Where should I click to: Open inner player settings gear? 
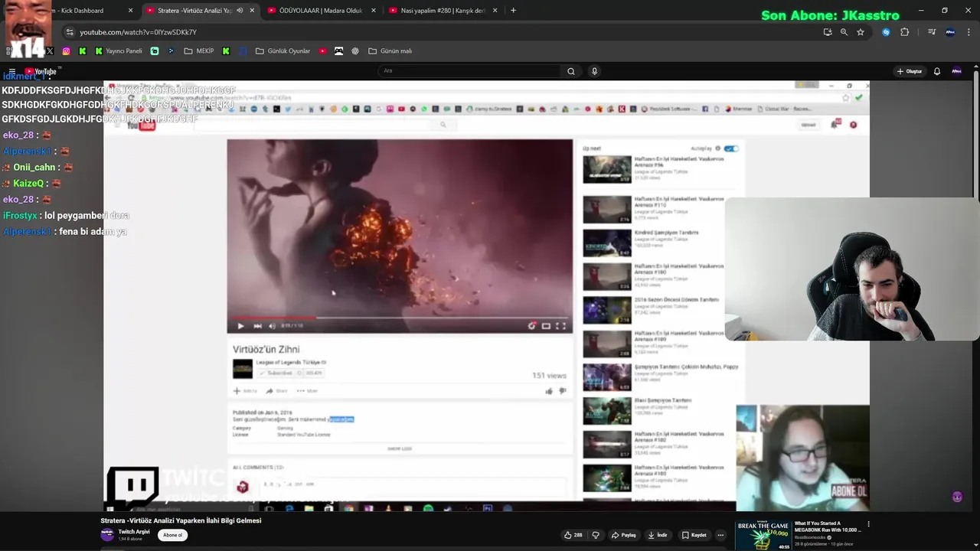tap(532, 326)
